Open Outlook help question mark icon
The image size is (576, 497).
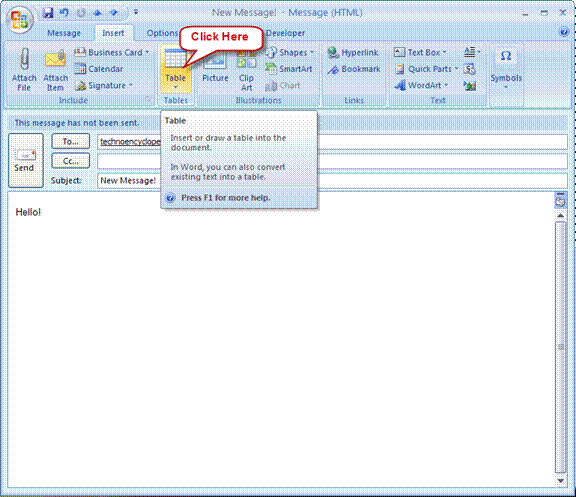pyautogui.click(x=564, y=32)
